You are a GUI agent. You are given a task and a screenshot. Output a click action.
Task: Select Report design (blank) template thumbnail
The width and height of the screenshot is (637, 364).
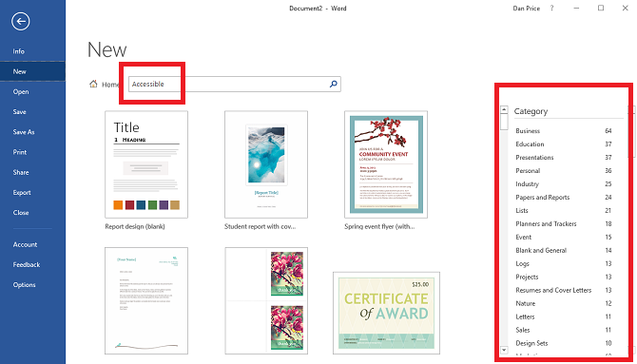146,164
